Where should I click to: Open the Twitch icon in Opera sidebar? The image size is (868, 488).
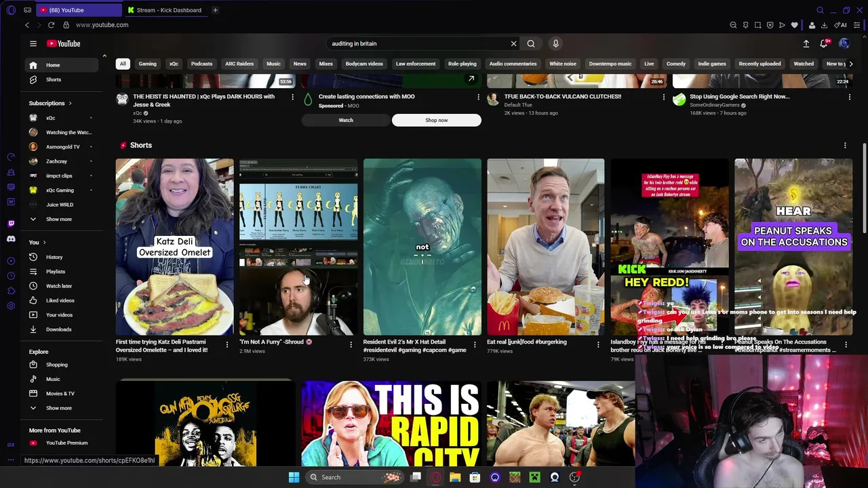pos(11,223)
